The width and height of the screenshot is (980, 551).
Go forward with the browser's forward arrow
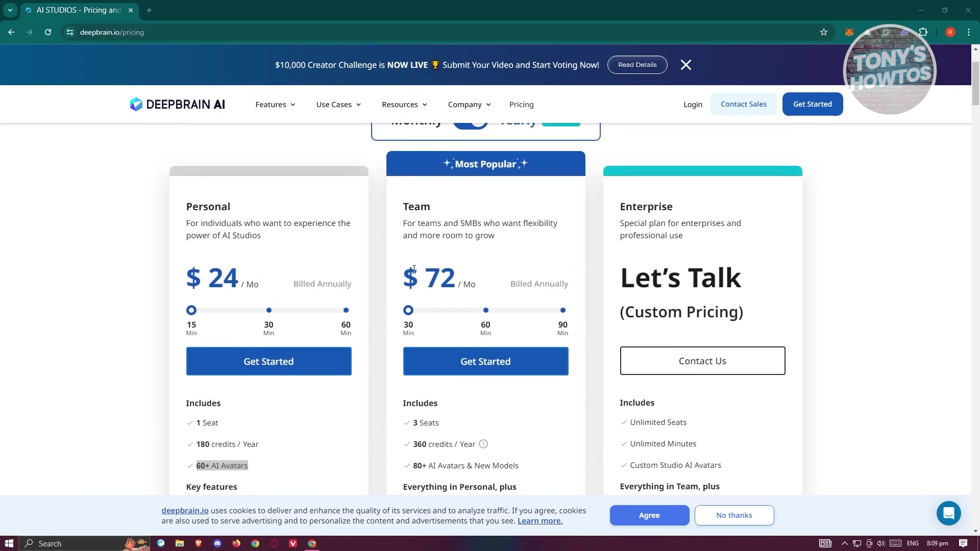tap(30, 32)
